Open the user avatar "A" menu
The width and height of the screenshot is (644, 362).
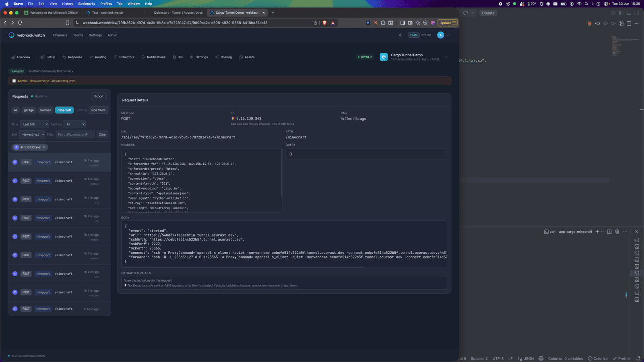[x=441, y=35]
